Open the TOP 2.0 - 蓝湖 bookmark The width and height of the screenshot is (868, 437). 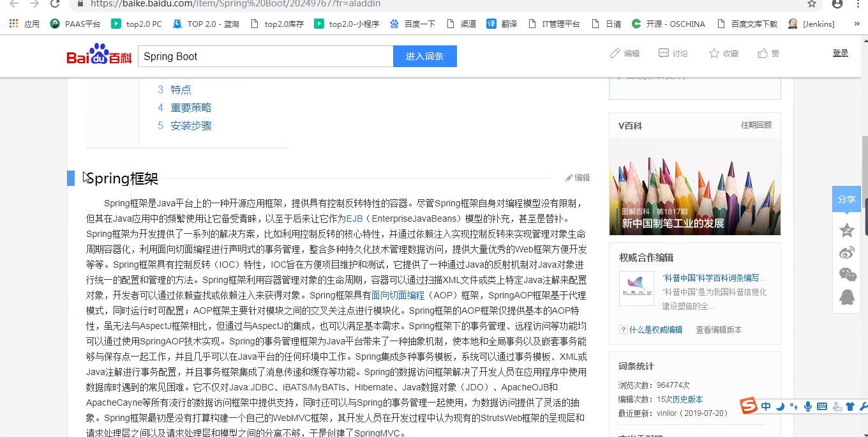pos(205,24)
